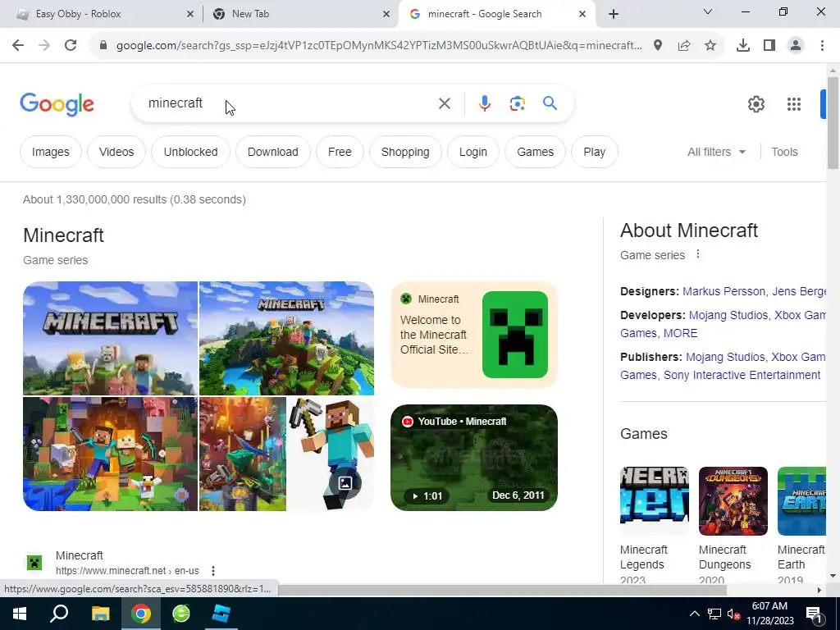Bookmark this page with the star icon
Screen dimensions: 840x630
click(710, 46)
